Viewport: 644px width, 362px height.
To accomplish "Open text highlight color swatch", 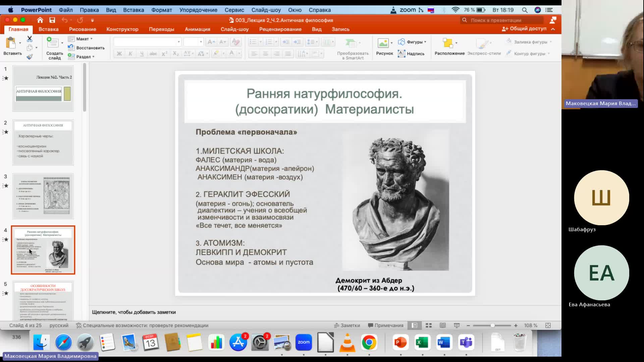I will tap(216, 54).
